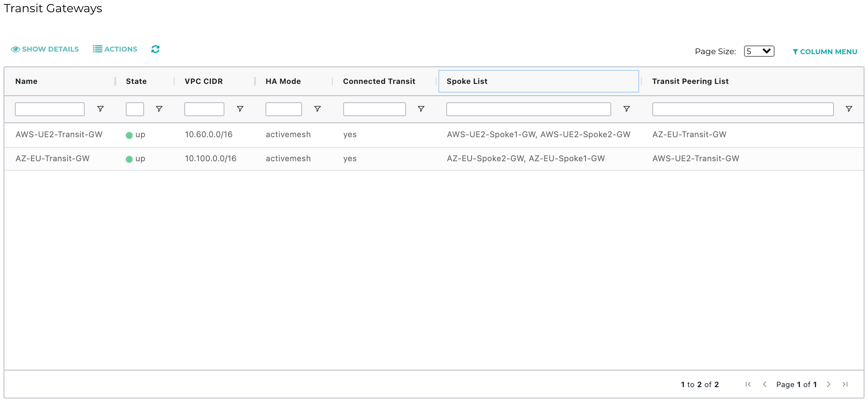The image size is (868, 402).
Task: Click the "Page 1 of 1" indicator
Action: [x=796, y=385]
